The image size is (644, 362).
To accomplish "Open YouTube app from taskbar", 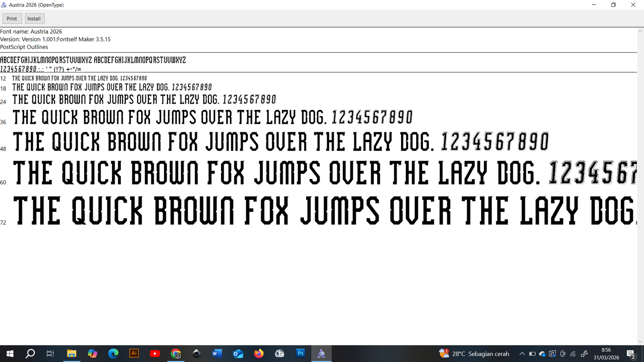I will [155, 354].
